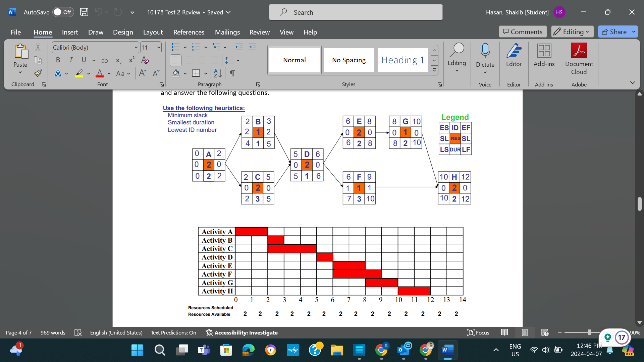644x362 pixels.
Task: Open the Mailings tab
Action: pyautogui.click(x=227, y=32)
